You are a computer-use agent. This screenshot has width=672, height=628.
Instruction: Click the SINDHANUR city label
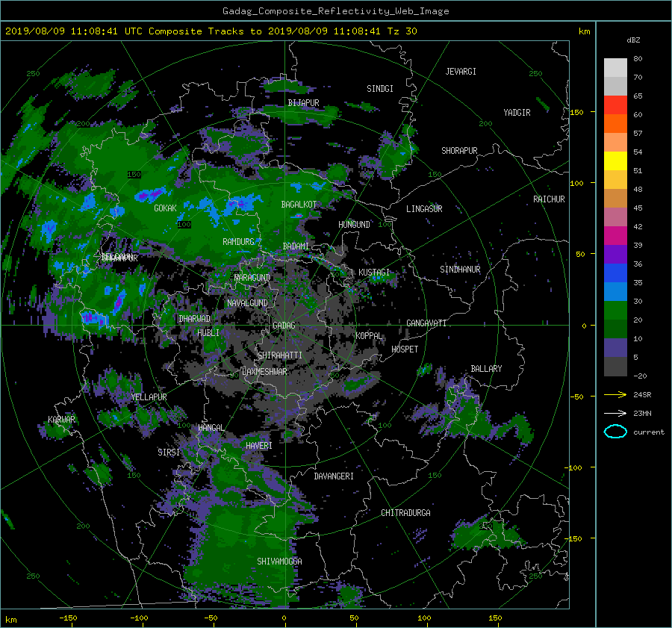click(460, 270)
